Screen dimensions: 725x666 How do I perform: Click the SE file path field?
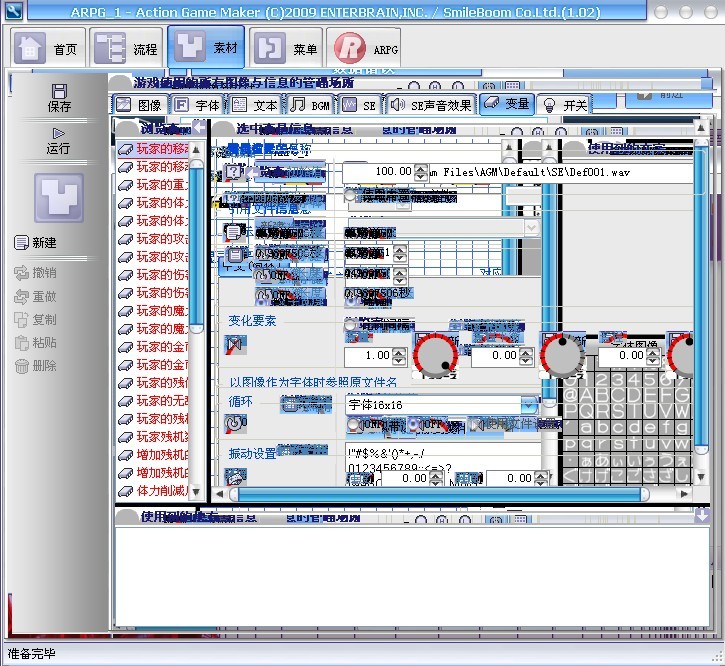click(560, 172)
